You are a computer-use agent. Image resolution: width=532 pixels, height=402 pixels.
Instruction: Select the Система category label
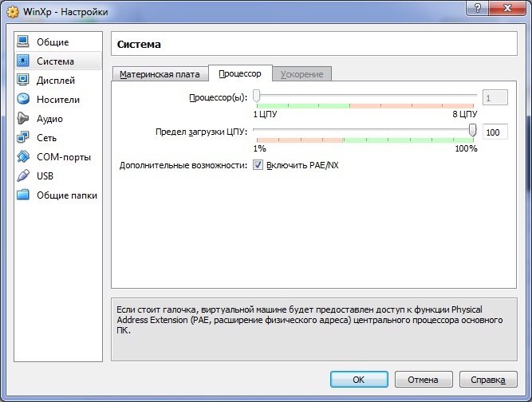pyautogui.click(x=55, y=61)
